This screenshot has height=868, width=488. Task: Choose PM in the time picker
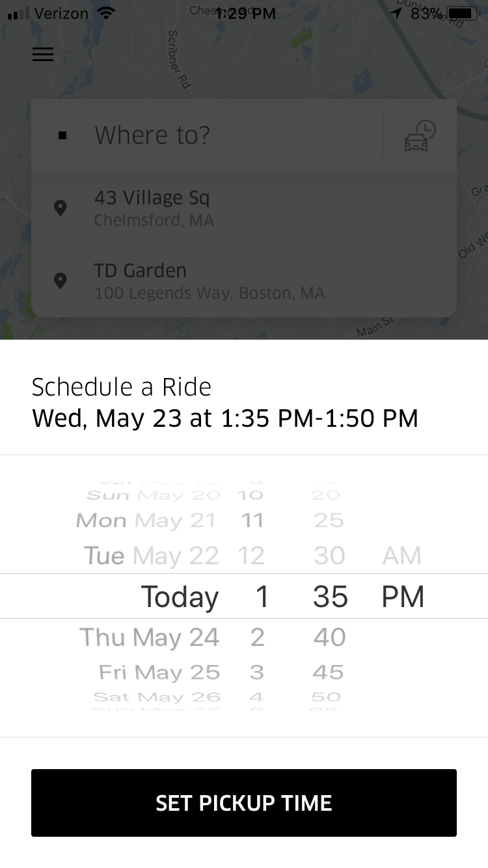[403, 597]
